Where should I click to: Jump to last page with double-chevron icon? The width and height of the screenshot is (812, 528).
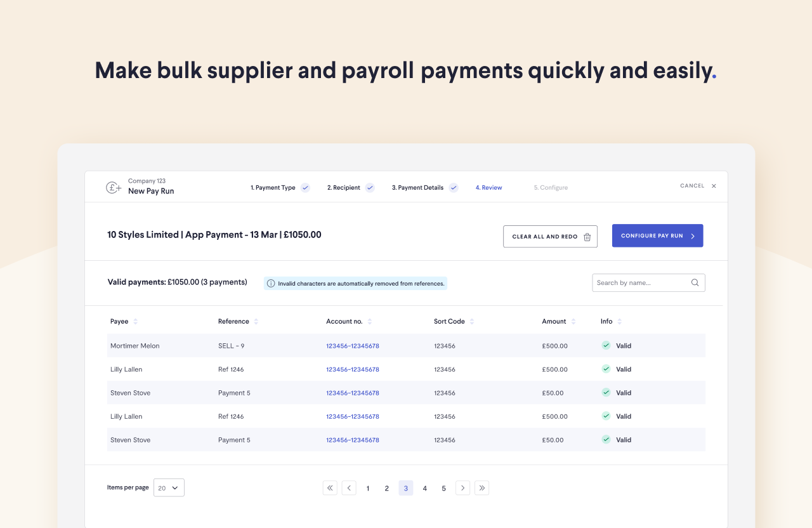point(481,487)
